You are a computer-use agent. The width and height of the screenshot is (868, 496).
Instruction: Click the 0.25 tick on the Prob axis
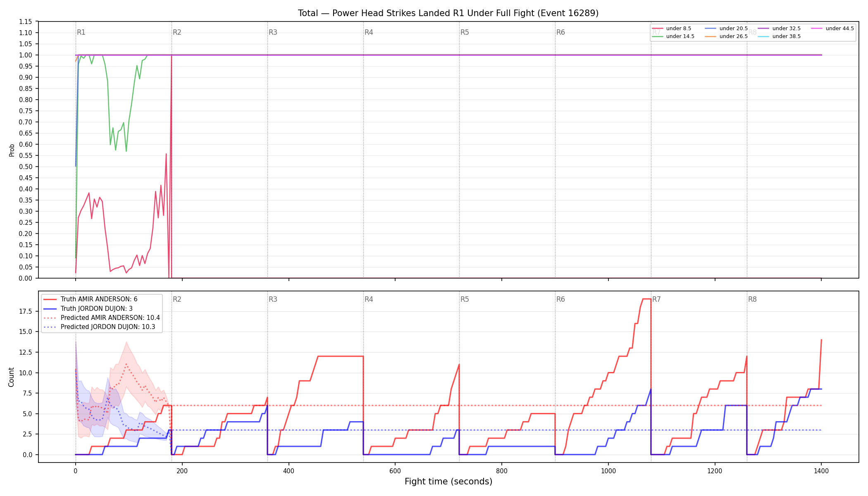coord(26,222)
